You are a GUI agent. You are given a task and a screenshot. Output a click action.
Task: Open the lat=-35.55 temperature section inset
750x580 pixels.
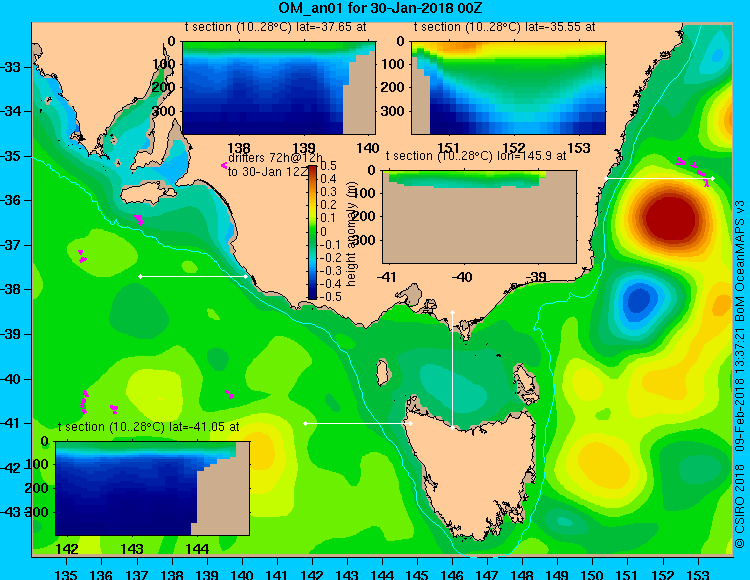508,88
